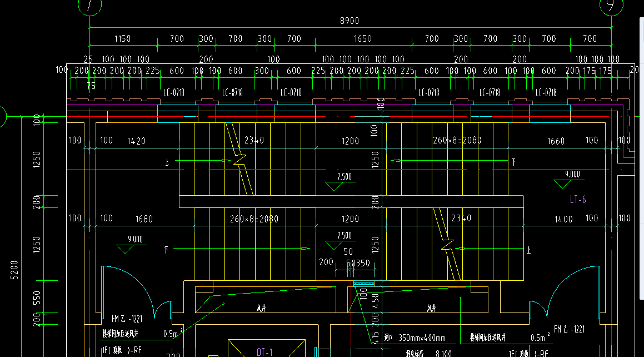Viewport: 644px width, 357px height.
Task: Select the left 1F(顶板)-RF note
Action: (122, 350)
